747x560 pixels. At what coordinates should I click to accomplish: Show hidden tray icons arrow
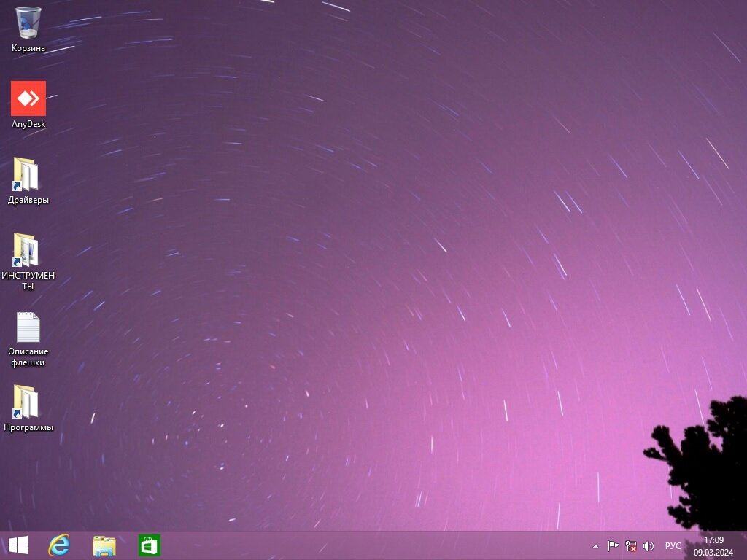(595, 546)
